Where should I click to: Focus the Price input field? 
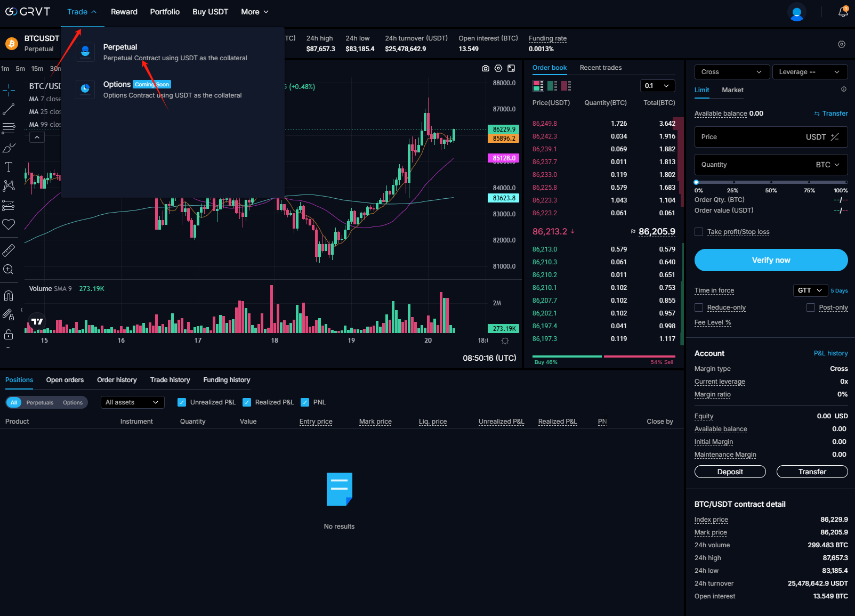tap(771, 137)
